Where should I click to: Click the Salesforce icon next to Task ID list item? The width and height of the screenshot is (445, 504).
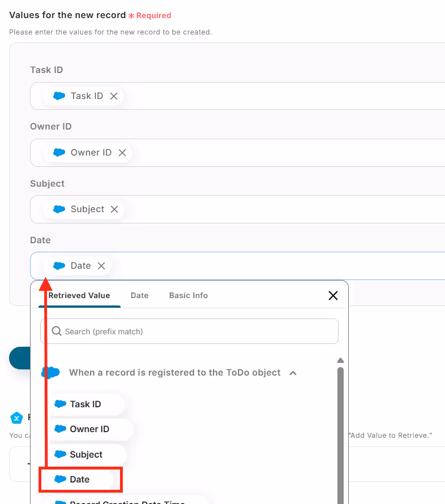61,404
